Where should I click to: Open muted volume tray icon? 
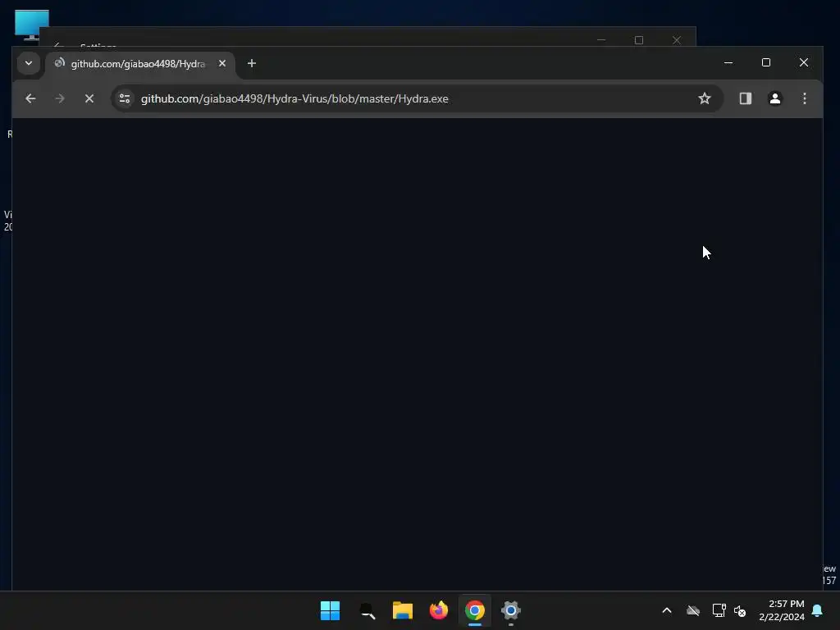[740, 610]
